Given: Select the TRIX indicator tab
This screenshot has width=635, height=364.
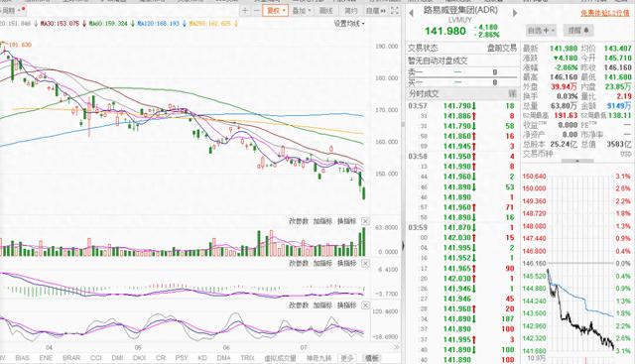Looking at the screenshot, I should click(x=247, y=358).
